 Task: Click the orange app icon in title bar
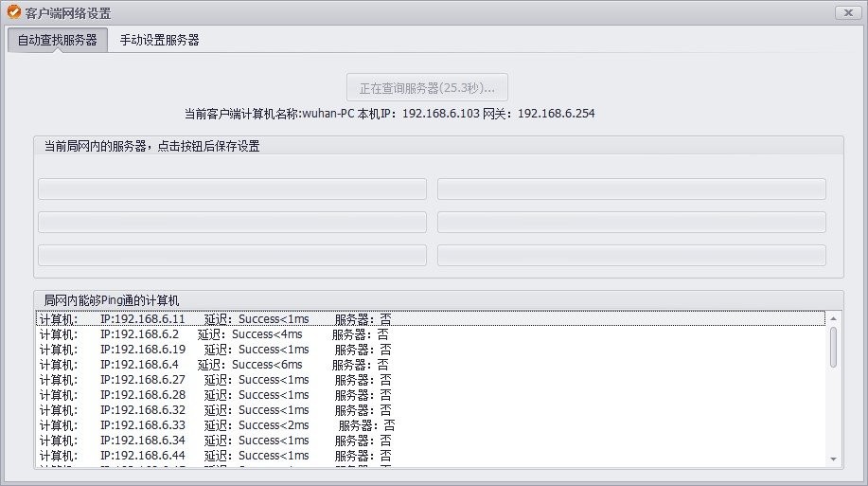(14, 12)
